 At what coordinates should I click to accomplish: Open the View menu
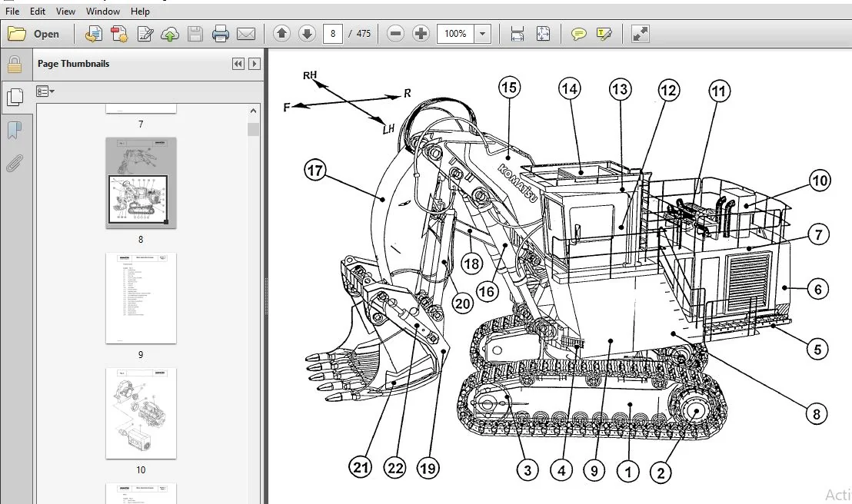pos(66,11)
